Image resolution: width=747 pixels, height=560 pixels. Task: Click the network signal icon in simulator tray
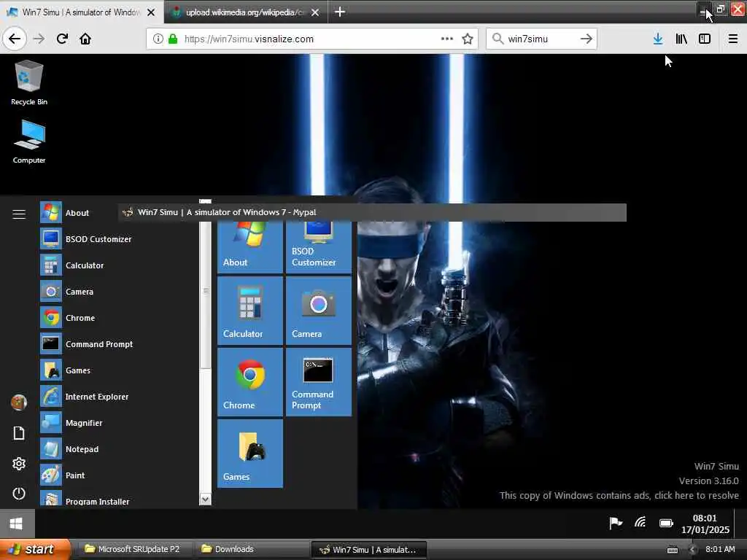click(x=640, y=523)
